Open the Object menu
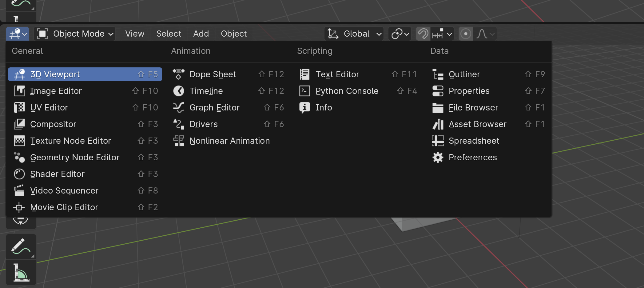 234,34
